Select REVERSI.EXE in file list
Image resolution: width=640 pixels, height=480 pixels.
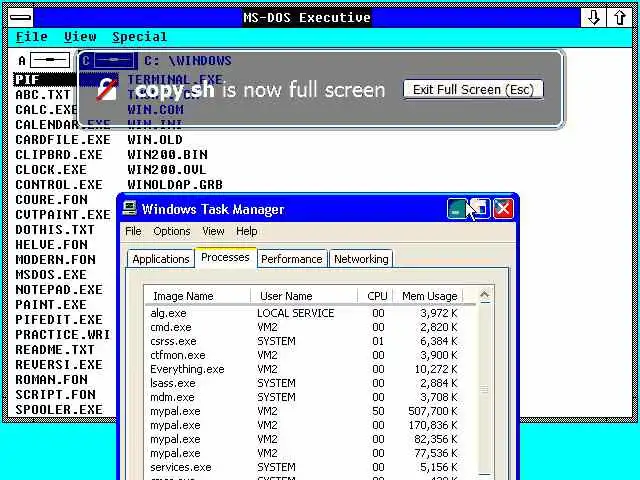pyautogui.click(x=59, y=365)
